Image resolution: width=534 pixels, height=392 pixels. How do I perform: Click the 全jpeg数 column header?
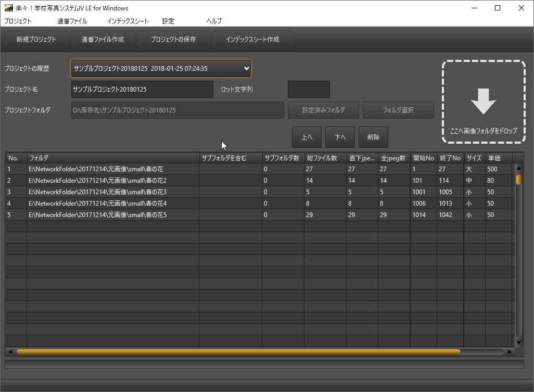pyautogui.click(x=394, y=158)
